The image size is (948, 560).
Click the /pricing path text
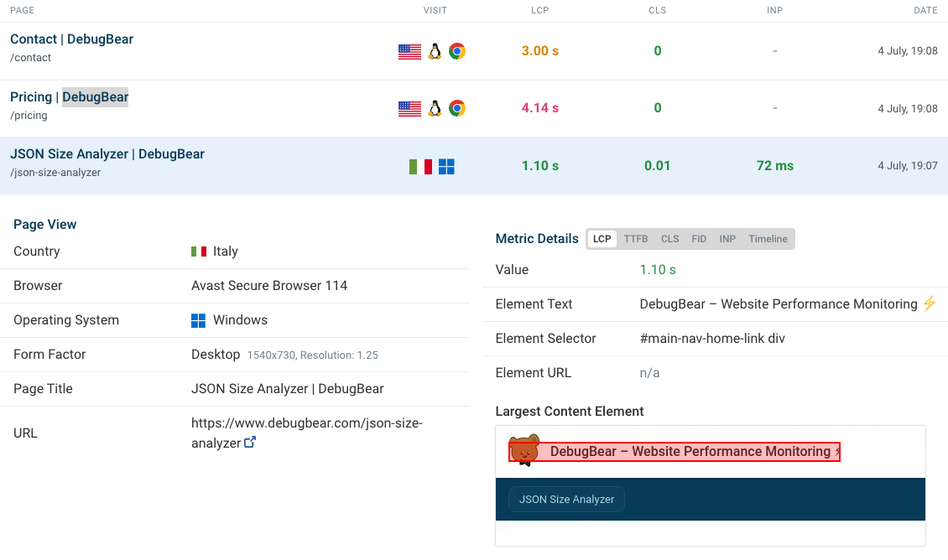pyautogui.click(x=29, y=116)
